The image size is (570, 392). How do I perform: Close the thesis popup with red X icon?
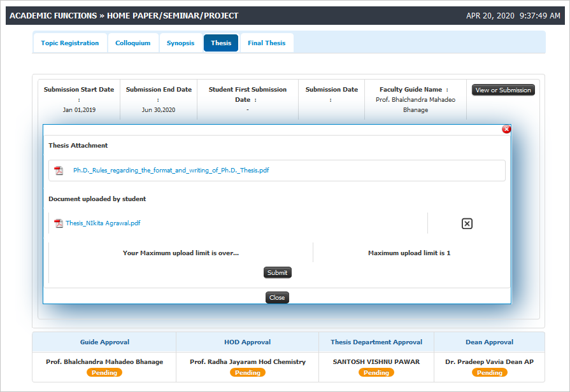pos(506,129)
